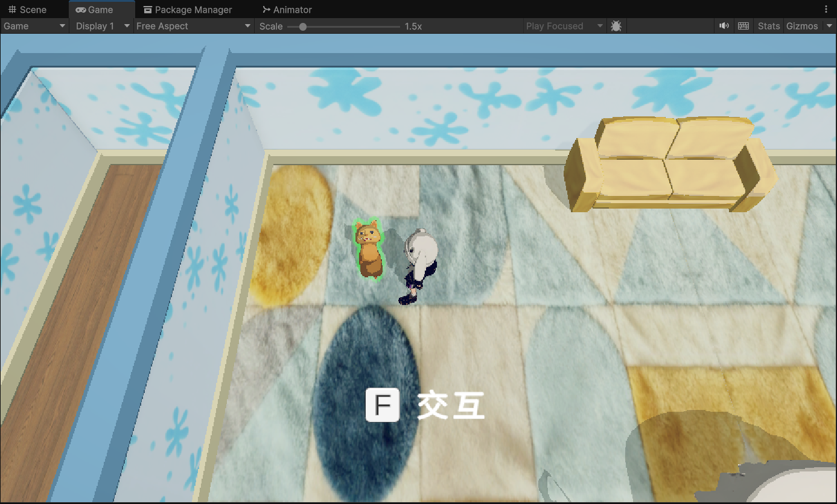Screen dimensions: 837x504
Task: Open the Package Manager tab
Action: point(188,10)
